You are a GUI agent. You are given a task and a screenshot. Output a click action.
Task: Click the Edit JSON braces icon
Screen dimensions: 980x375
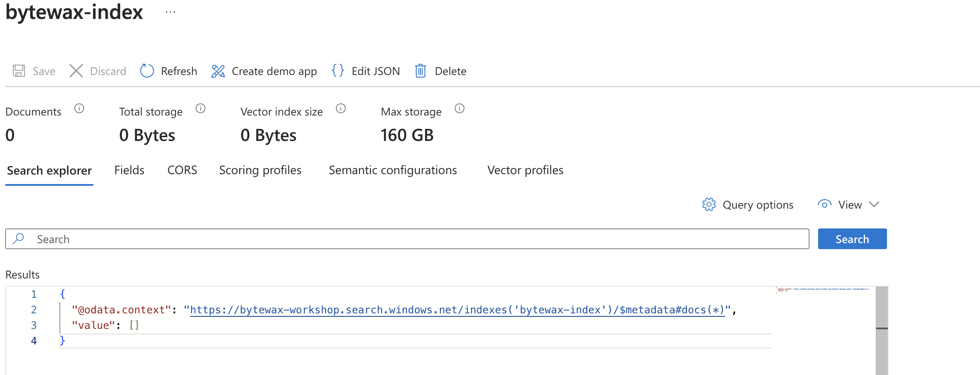[338, 71]
